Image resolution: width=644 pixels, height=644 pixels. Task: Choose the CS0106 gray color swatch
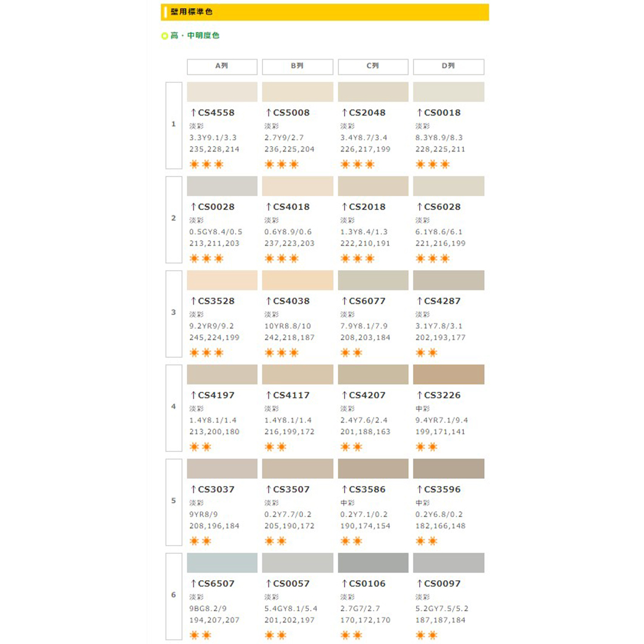[x=373, y=563]
